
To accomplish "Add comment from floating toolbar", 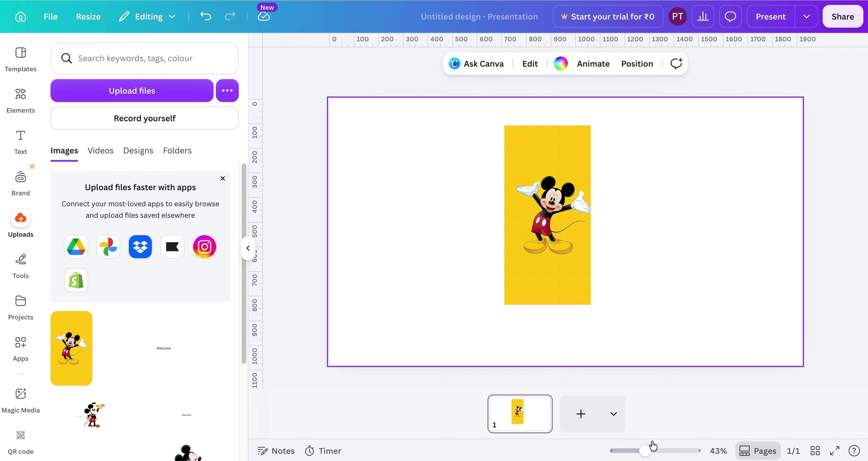I will tap(676, 63).
